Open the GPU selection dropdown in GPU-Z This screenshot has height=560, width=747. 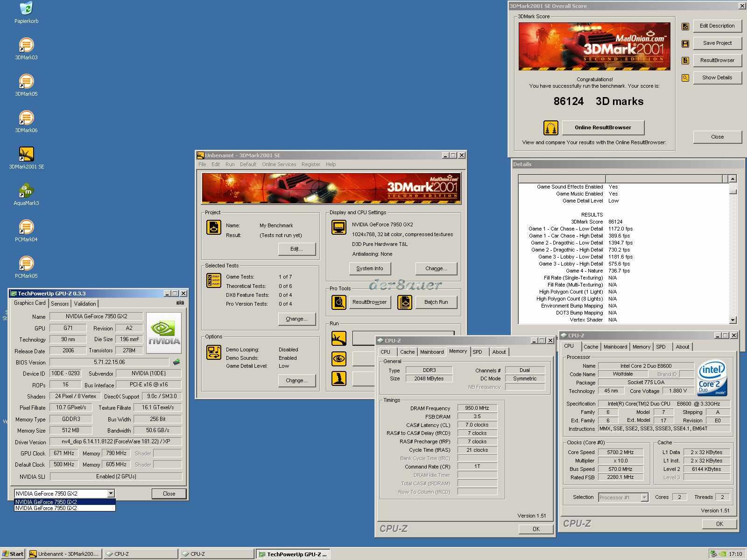tap(111, 493)
